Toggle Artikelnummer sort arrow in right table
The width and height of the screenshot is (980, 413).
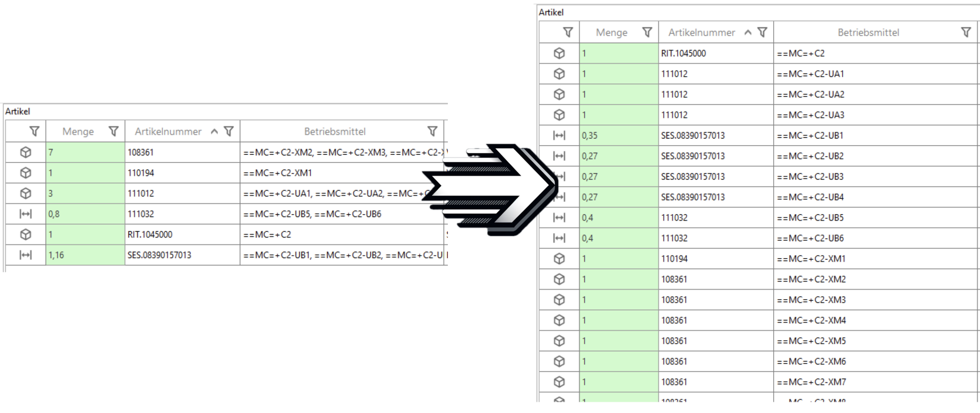point(748,33)
